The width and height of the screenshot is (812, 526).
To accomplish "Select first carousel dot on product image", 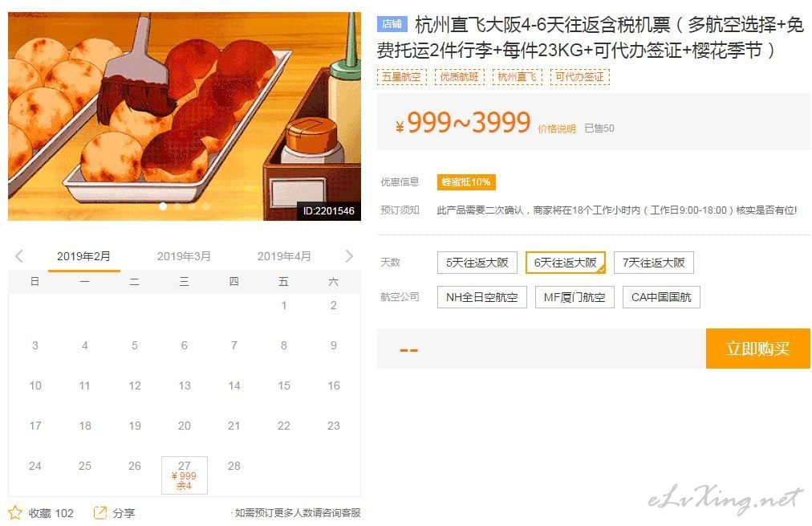I will [x=163, y=206].
